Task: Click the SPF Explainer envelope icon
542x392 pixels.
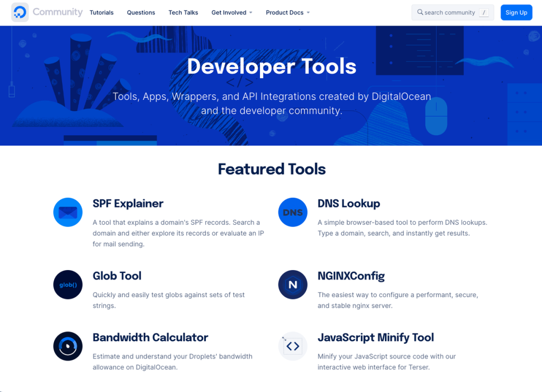Action: point(68,212)
